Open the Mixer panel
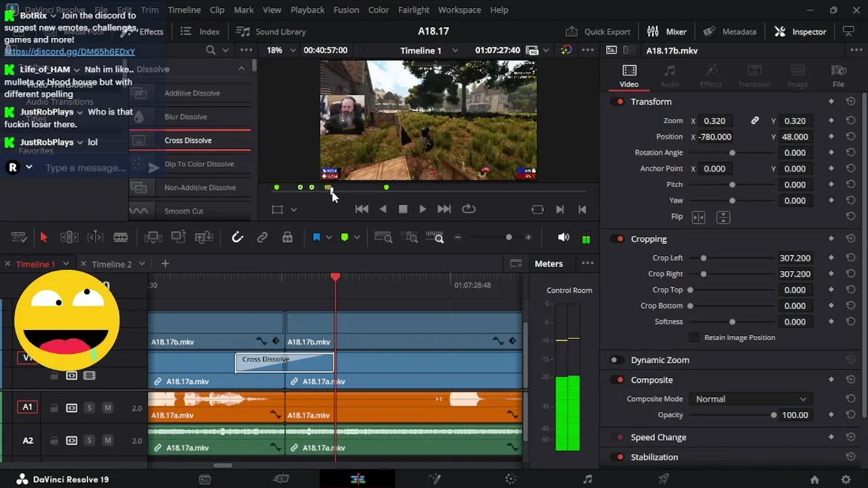Viewport: 868px width, 488px height. [x=667, y=32]
